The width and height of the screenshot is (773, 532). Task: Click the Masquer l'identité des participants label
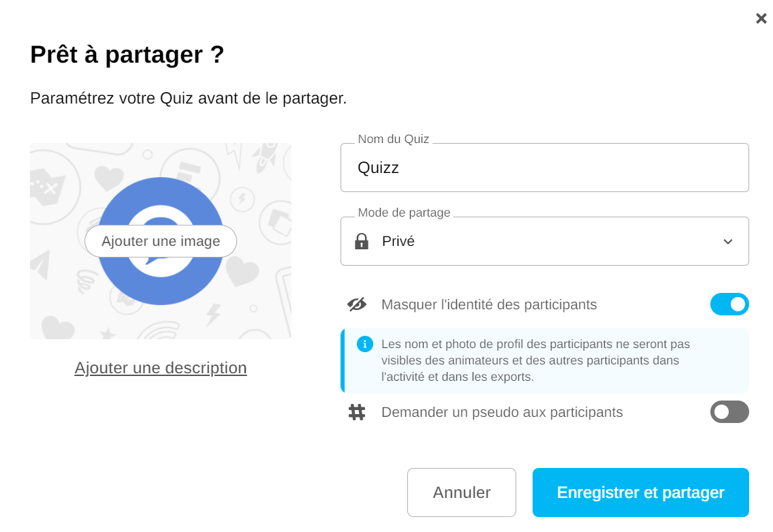489,304
